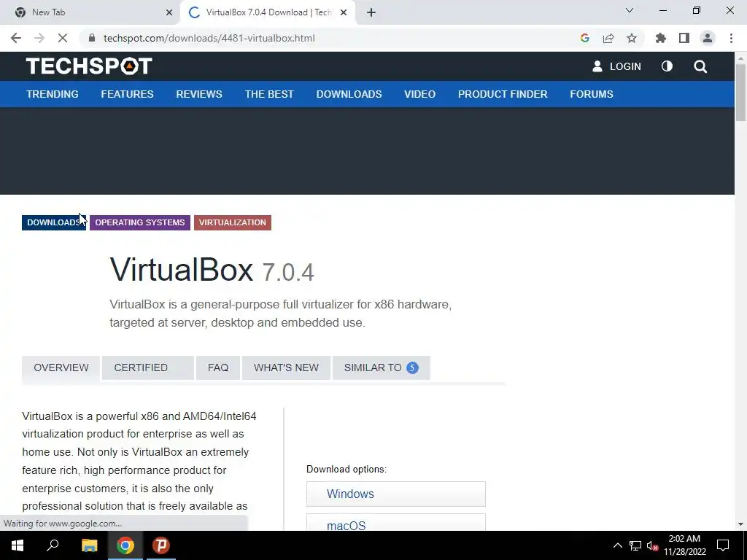Viewport: 747px width, 560px height.
Task: Click the page vertical scrollbar thumb
Action: pyautogui.click(x=740, y=92)
